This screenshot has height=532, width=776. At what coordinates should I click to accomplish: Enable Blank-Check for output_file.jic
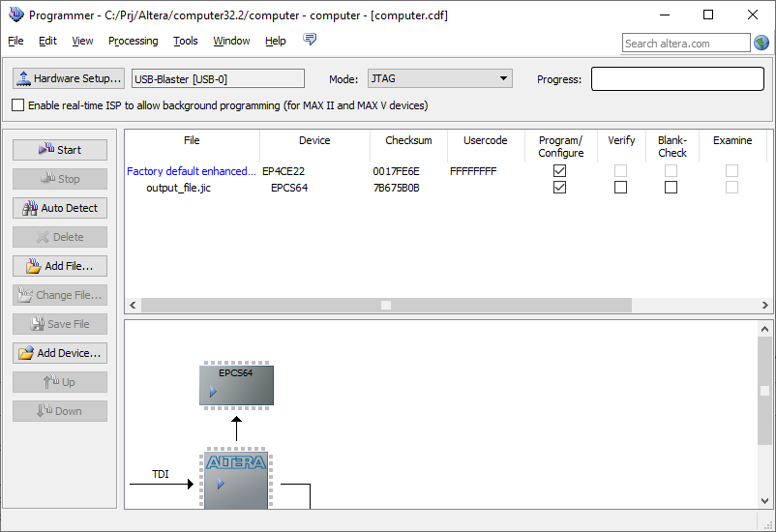[x=672, y=187]
